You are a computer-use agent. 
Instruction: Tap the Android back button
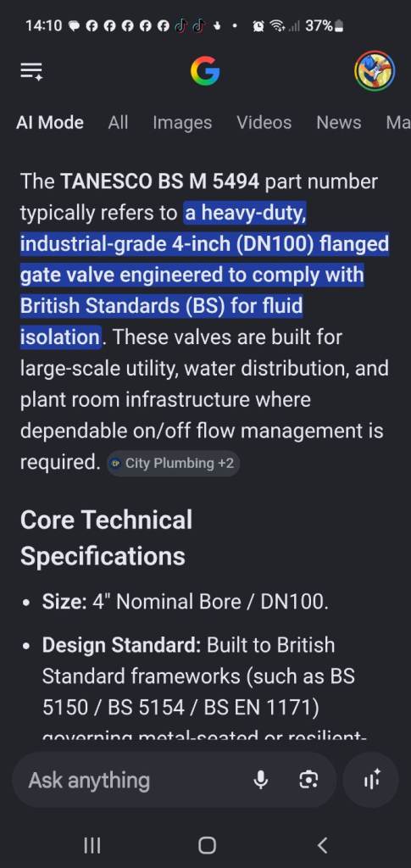pos(323,845)
